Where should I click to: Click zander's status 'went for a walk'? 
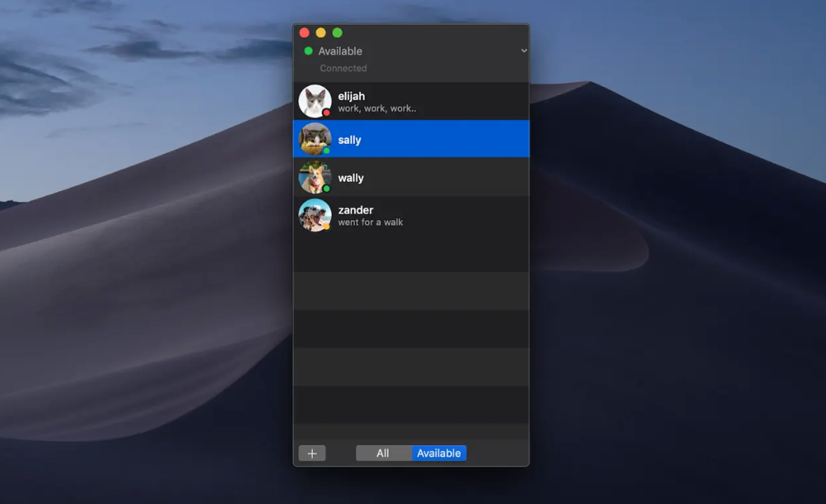[x=370, y=222]
